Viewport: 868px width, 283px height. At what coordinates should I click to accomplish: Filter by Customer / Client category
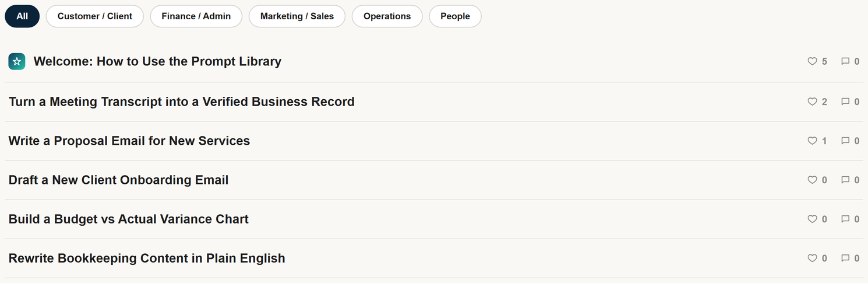[95, 16]
